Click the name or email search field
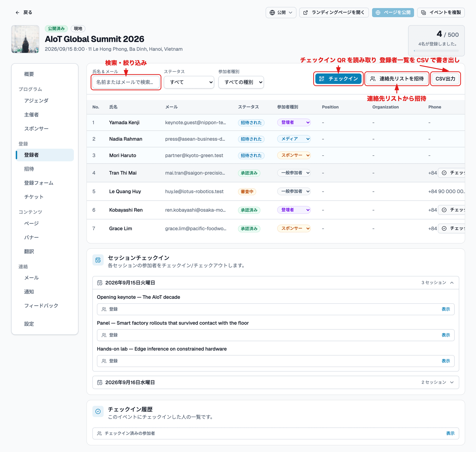 (x=126, y=82)
